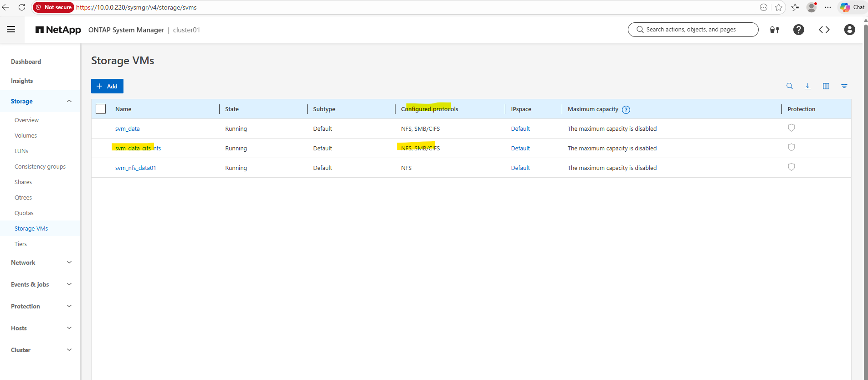
Task: Expand the Events & jobs section
Action: click(x=69, y=284)
